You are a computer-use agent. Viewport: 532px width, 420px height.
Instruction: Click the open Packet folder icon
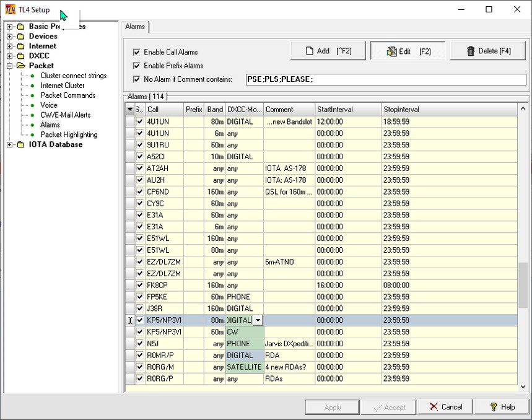(x=21, y=66)
